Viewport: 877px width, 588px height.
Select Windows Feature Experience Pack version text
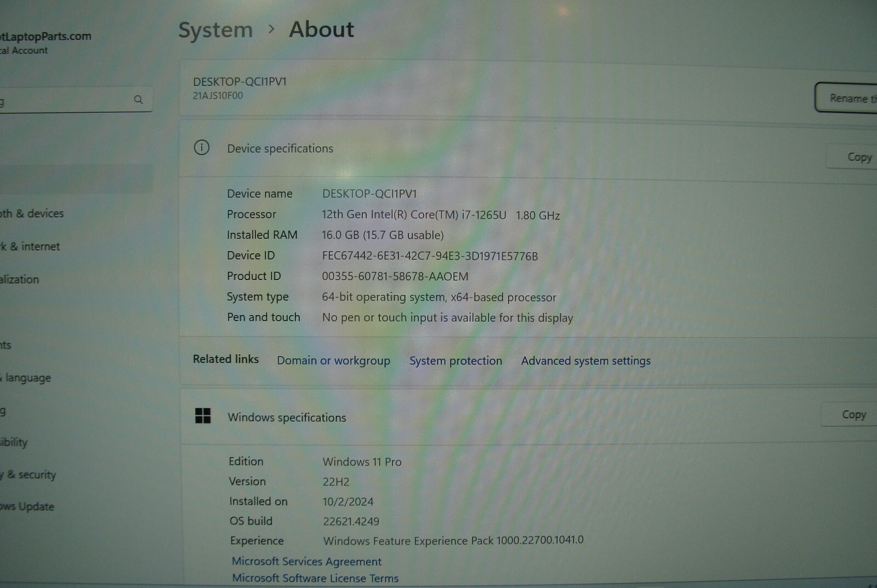pos(453,540)
